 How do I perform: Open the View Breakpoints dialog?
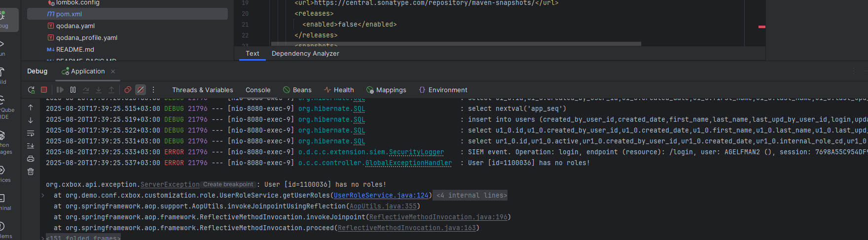click(x=128, y=90)
